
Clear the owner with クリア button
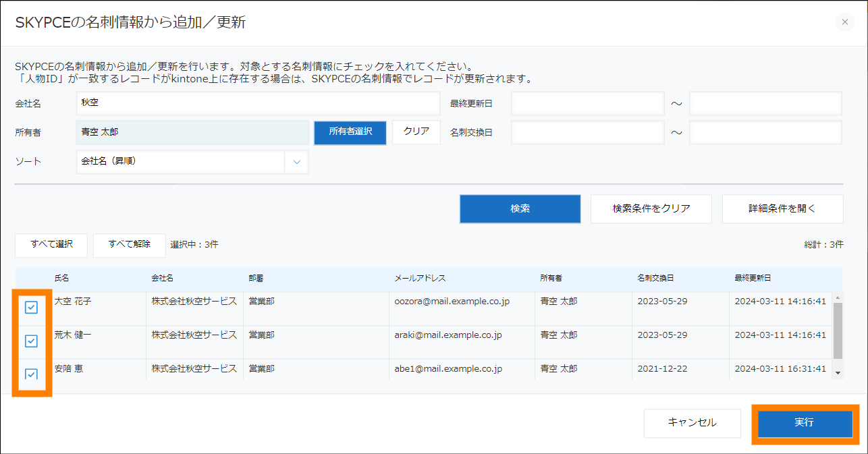click(416, 132)
